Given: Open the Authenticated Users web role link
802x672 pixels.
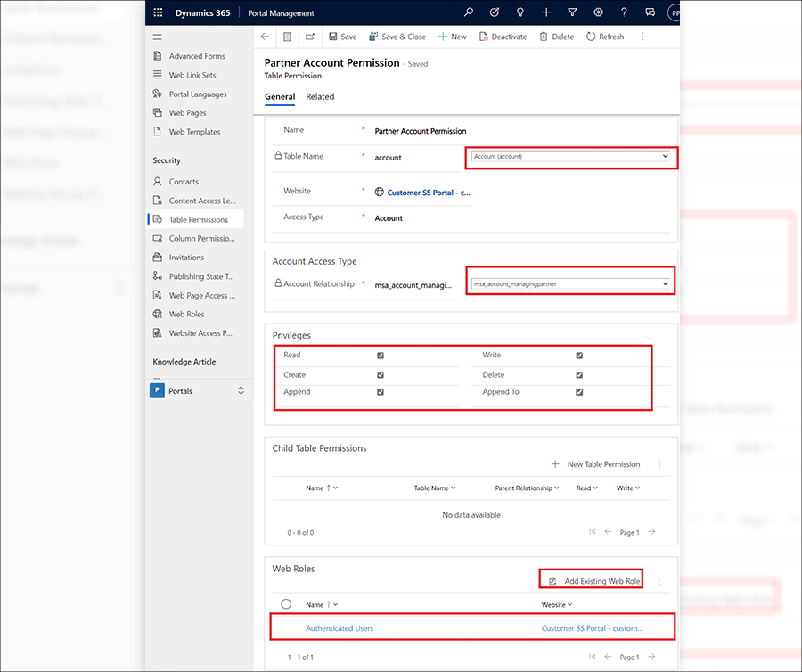Looking at the screenshot, I should point(340,628).
